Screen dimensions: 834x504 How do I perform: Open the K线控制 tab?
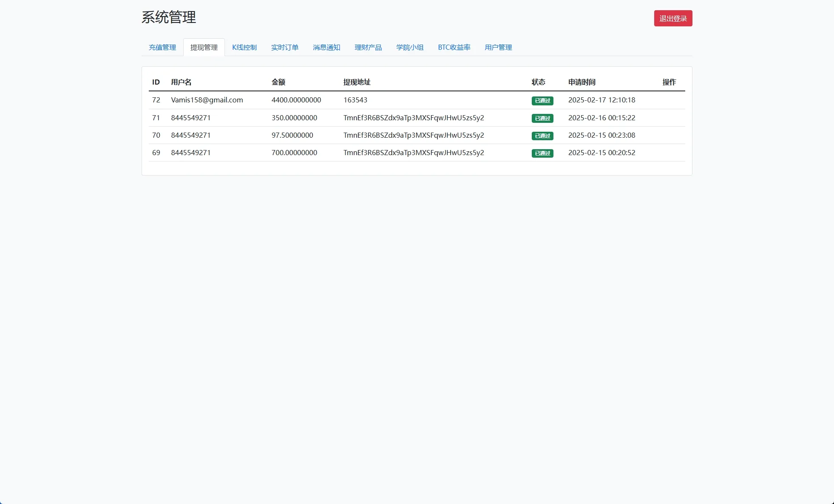tap(244, 47)
